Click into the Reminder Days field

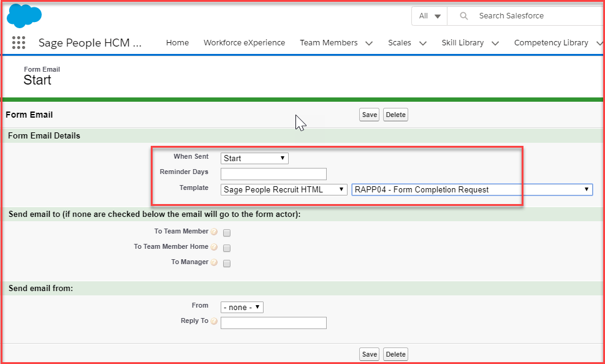coord(273,174)
